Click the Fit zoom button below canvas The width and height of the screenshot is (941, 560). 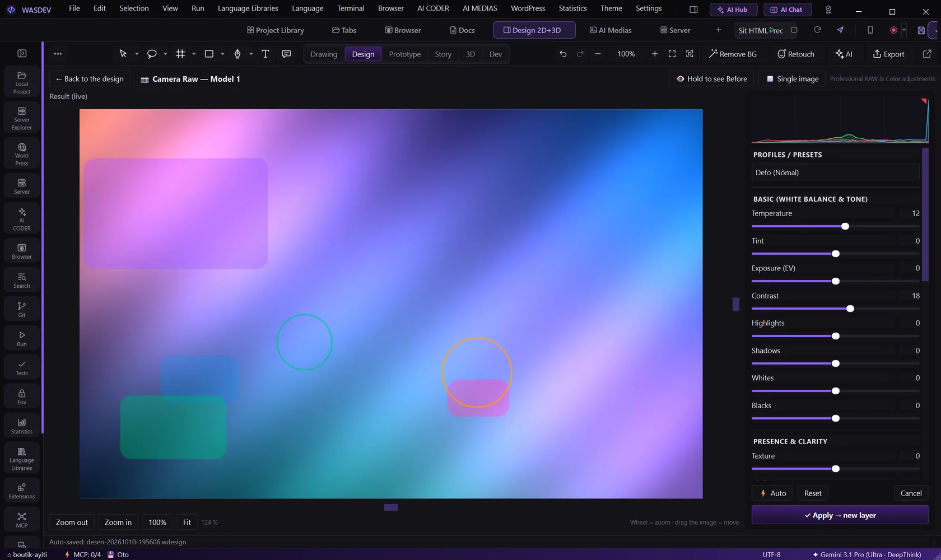click(187, 522)
